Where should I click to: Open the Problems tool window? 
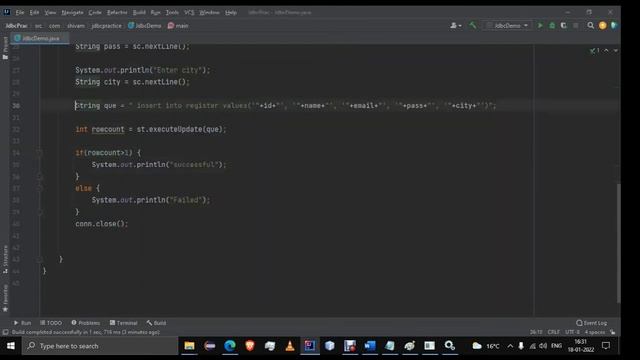[x=86, y=323]
